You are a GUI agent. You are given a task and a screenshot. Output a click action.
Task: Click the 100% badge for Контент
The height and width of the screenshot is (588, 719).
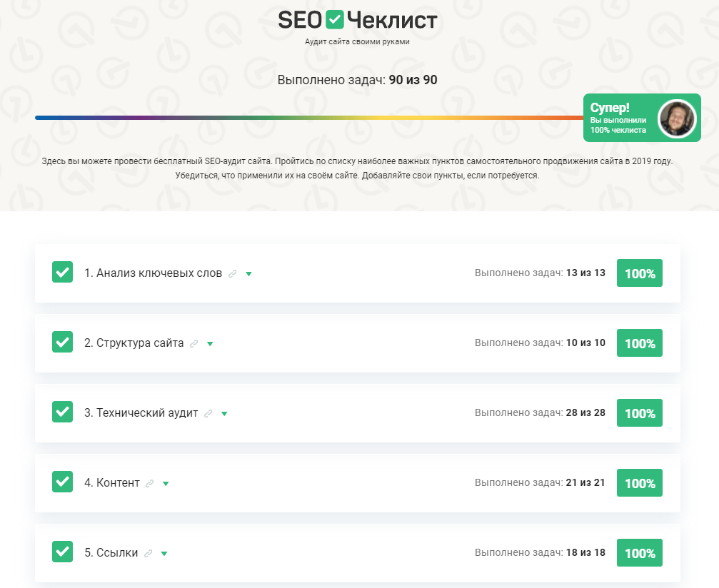click(x=640, y=483)
